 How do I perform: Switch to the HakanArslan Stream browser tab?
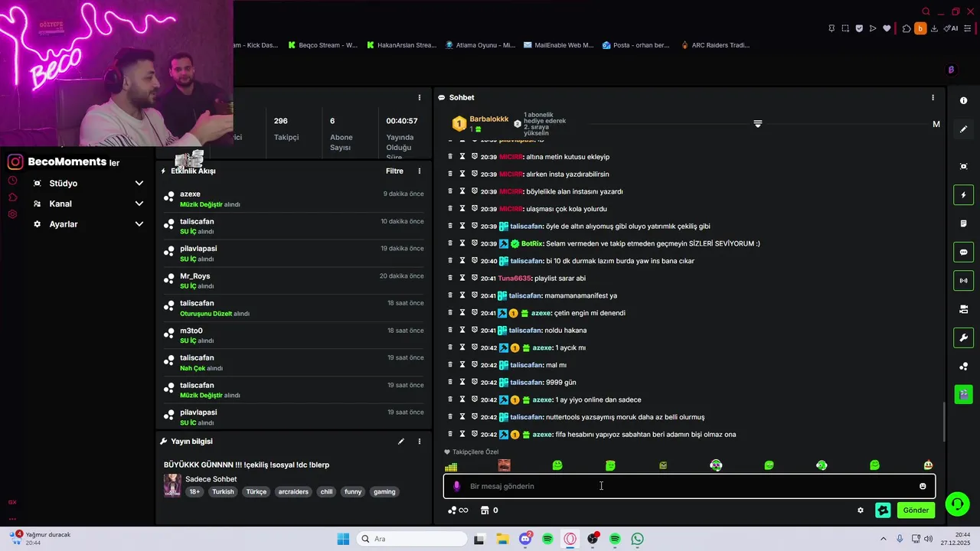[400, 45]
